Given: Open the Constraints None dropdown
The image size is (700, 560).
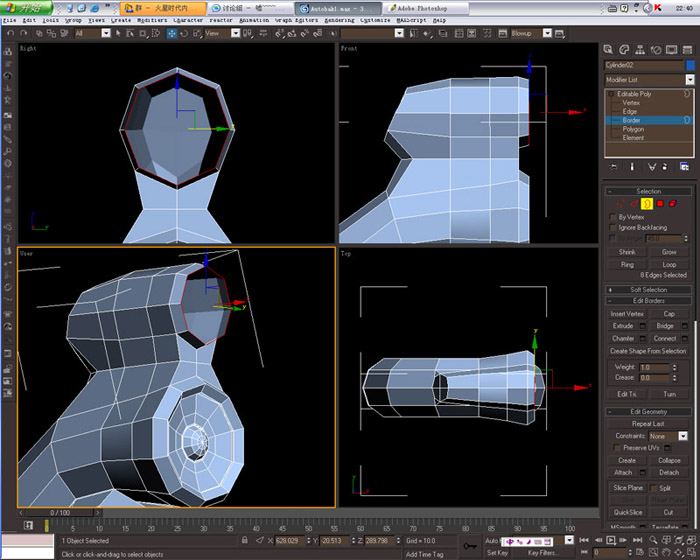Looking at the screenshot, I should [x=683, y=436].
